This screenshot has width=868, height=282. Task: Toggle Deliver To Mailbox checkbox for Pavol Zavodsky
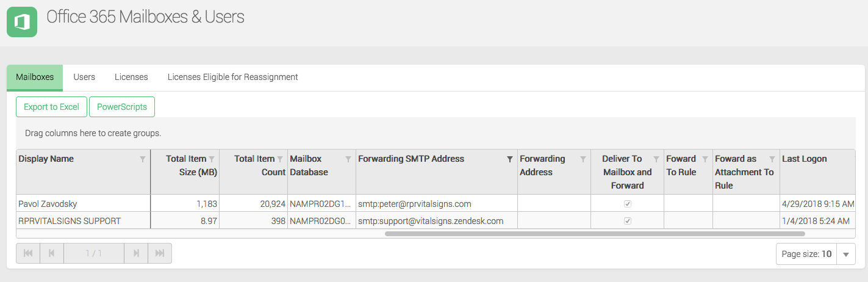tap(628, 204)
